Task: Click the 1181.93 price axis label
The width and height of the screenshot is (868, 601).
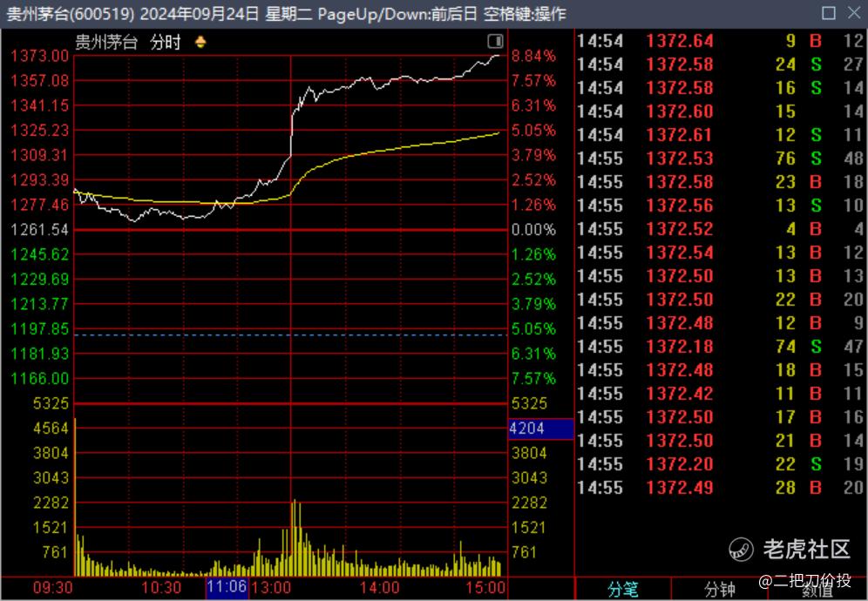Action: 40,354
